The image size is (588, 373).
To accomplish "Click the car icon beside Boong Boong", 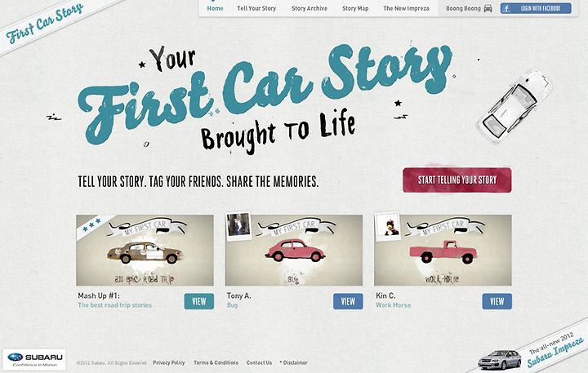I will point(488,8).
